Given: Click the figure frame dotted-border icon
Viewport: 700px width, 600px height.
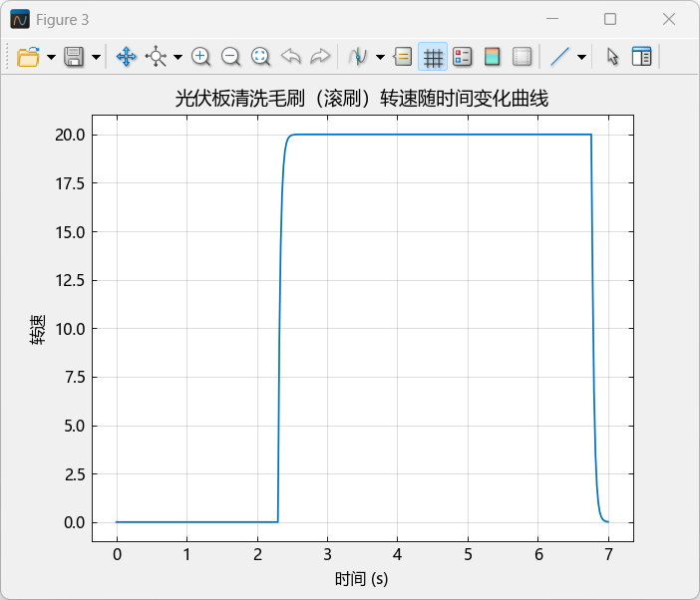Looking at the screenshot, I should (x=522, y=57).
